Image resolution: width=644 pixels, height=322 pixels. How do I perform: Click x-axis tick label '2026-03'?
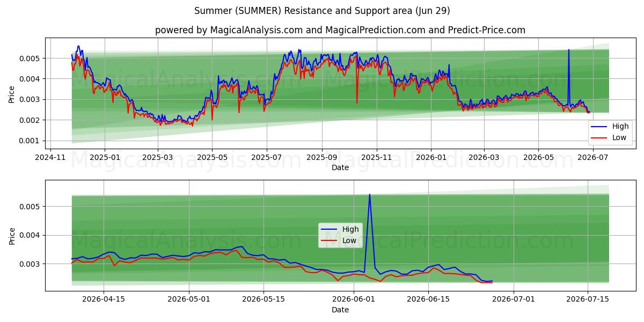[484, 157]
